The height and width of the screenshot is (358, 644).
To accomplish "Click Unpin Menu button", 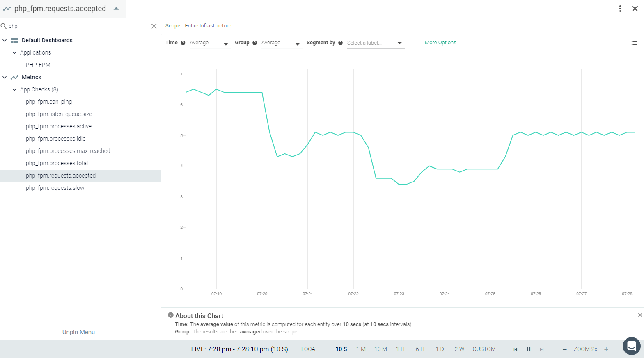I will click(78, 332).
